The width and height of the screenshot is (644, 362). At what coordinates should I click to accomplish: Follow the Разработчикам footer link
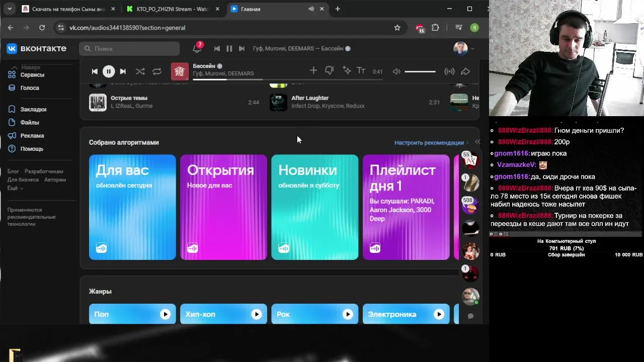point(44,171)
